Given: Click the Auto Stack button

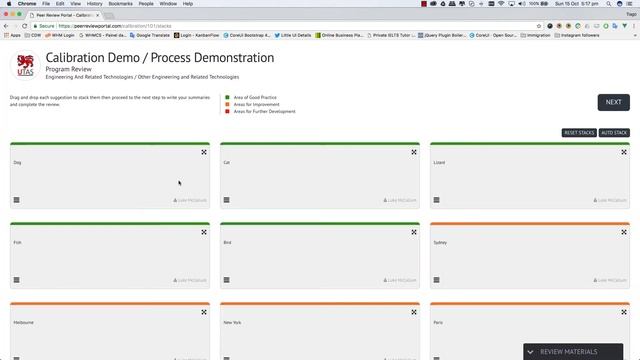Looking at the screenshot, I should pos(614,133).
